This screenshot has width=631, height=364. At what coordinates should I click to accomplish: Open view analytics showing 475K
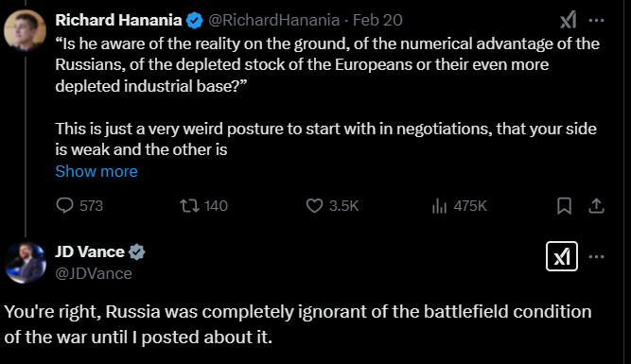point(459,206)
